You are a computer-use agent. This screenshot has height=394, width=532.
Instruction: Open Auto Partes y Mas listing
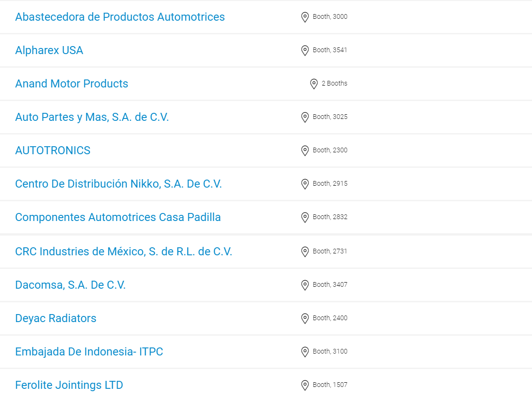92,117
